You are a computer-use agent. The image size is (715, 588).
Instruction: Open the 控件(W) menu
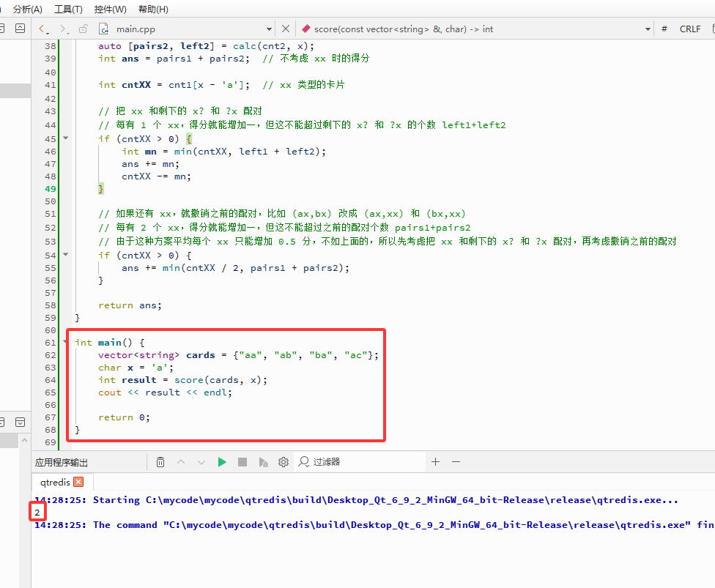point(111,9)
